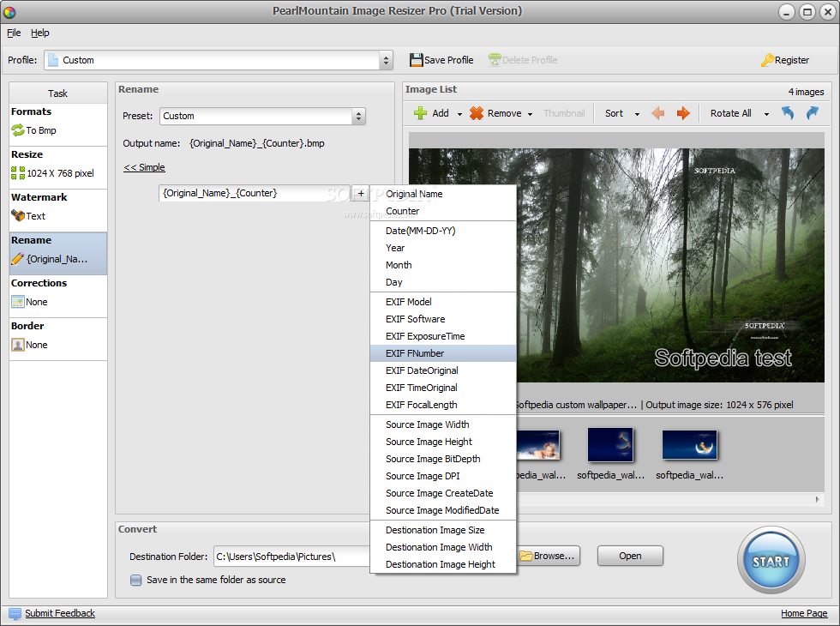Click thumbnail strip scrollbar right arrow
The width and height of the screenshot is (840, 626).
pyautogui.click(x=818, y=499)
